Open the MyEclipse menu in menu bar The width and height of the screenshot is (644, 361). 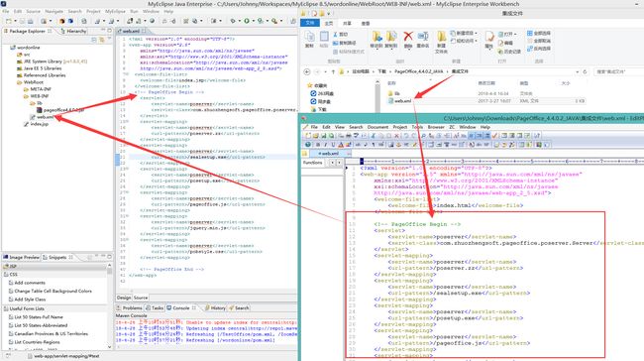coord(115,12)
